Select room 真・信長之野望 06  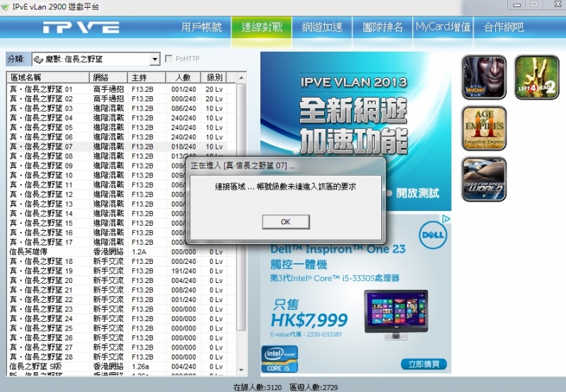(x=121, y=137)
